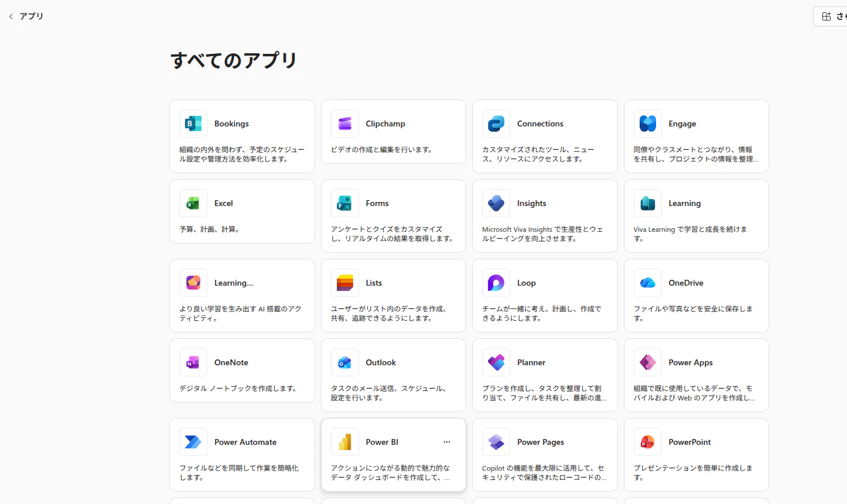
Task: Open the Clipchamp app icon
Action: [x=345, y=124]
